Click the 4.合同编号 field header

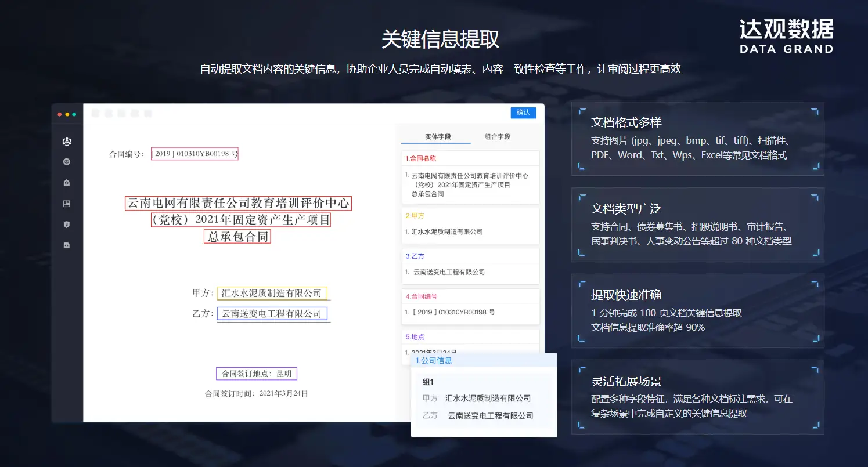pyautogui.click(x=421, y=296)
